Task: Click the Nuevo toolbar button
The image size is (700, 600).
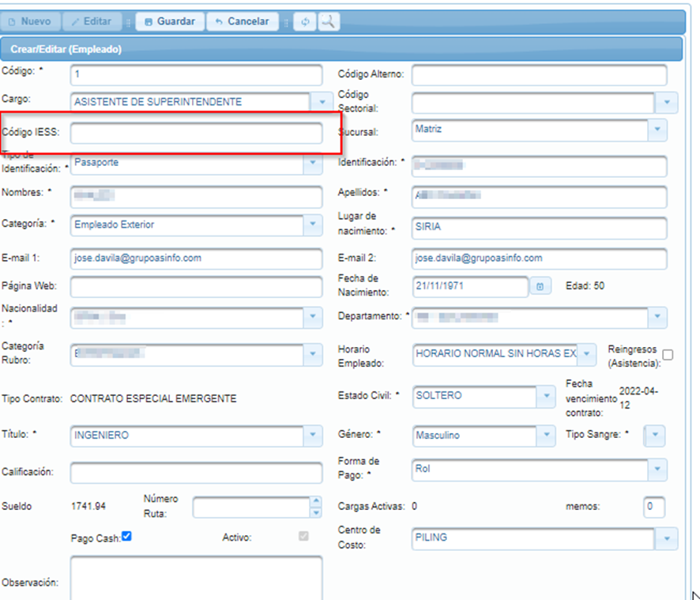Action: 30,21
